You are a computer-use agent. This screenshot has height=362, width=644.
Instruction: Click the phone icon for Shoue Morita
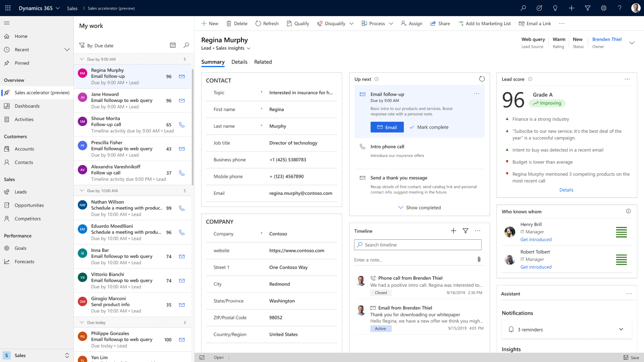(x=182, y=125)
